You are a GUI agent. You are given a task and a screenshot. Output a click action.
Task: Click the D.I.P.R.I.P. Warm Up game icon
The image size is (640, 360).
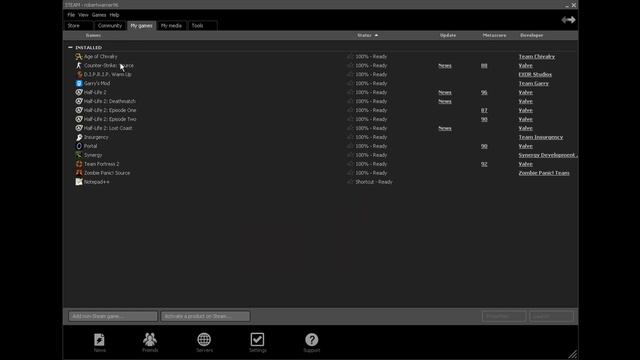[79, 75]
